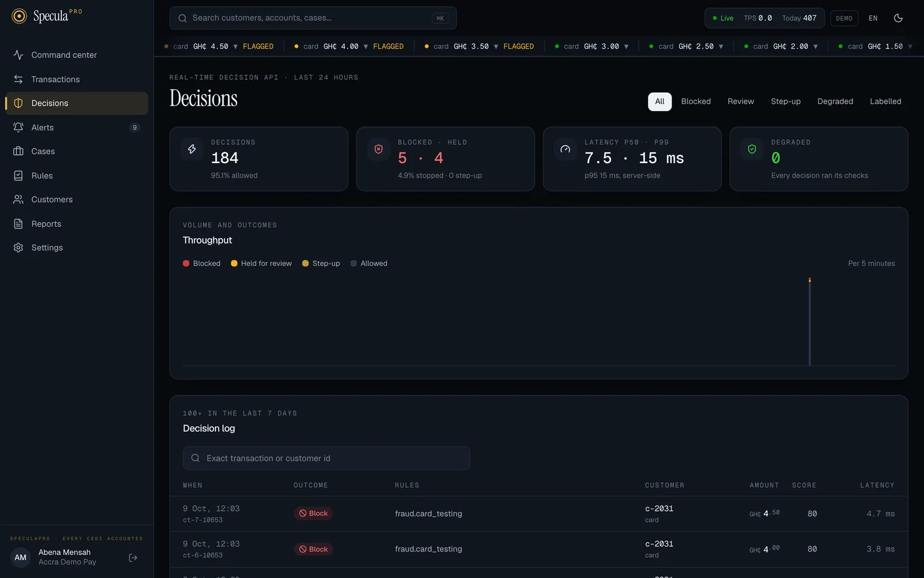Viewport: 924px width, 578px height.
Task: Open customer c-2031 in ct-6-10653 row
Action: (x=659, y=544)
